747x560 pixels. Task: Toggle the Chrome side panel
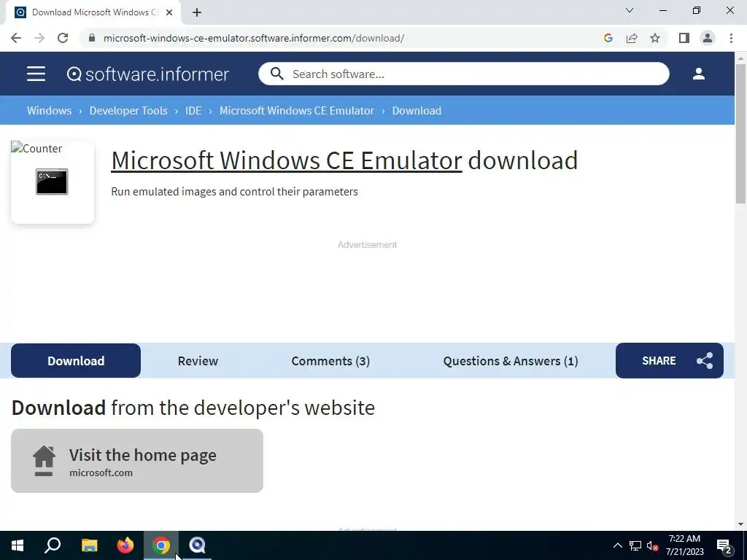pos(684,38)
